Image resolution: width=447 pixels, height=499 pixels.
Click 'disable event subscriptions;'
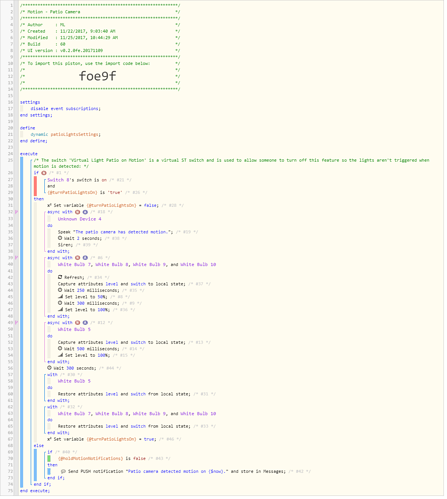(66, 109)
